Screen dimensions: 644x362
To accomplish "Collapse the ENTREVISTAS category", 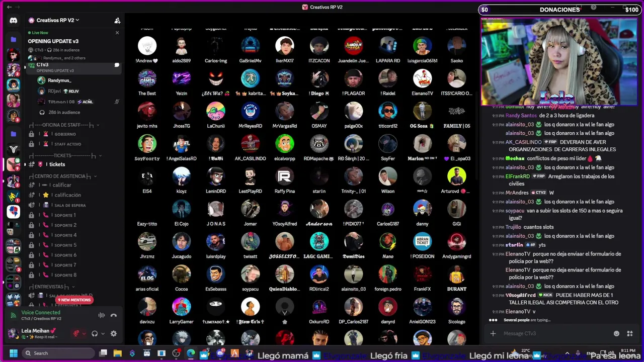I will pos(52,287).
